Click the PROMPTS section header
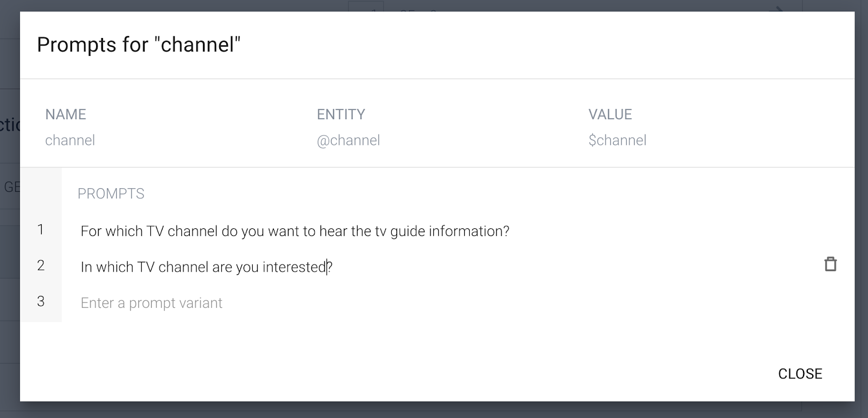This screenshot has width=868, height=418. point(111,194)
